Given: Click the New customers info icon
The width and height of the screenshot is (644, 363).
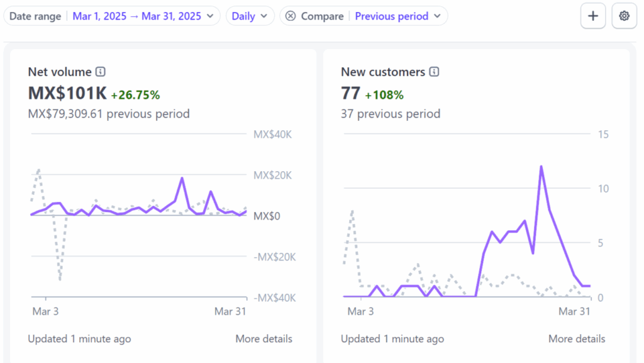Looking at the screenshot, I should click(x=434, y=72).
